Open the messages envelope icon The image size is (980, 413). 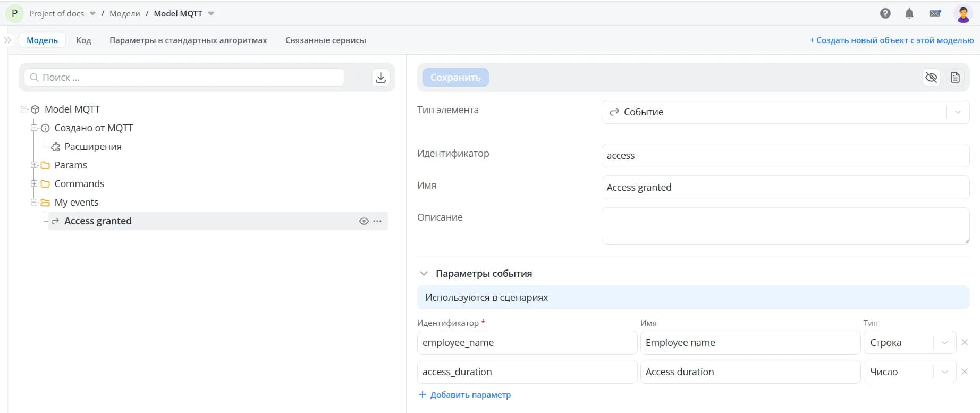[935, 13]
